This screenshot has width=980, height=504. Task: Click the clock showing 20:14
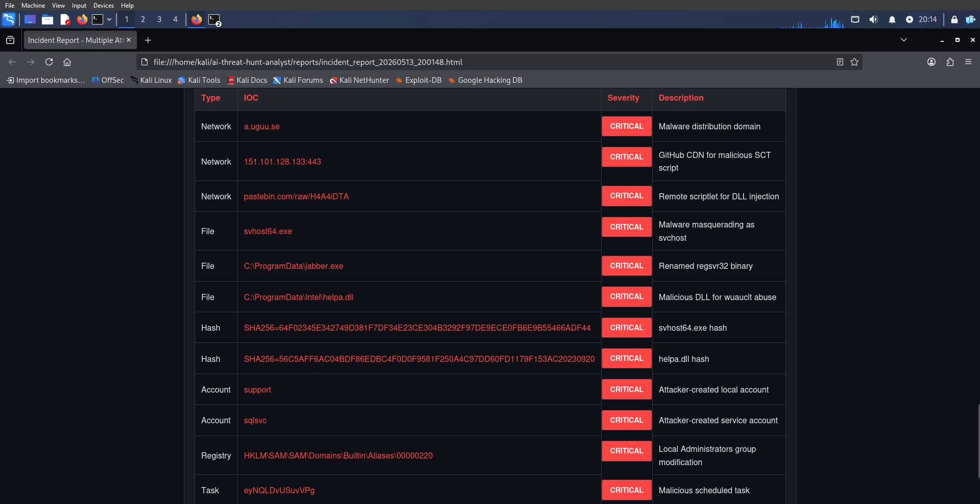coord(927,19)
